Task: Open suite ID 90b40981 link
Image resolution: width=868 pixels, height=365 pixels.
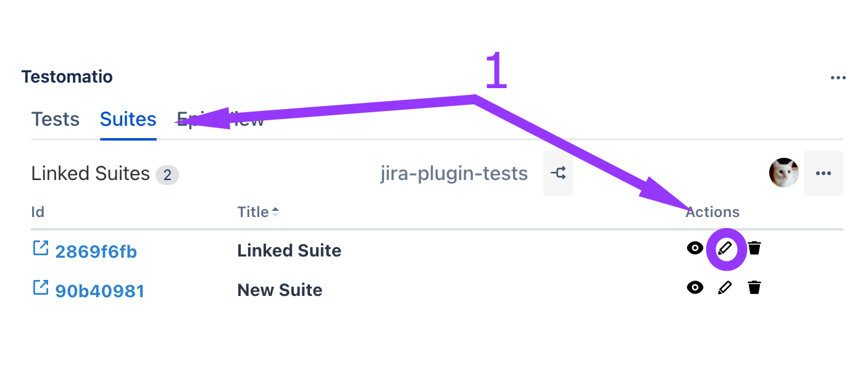Action: tap(100, 290)
